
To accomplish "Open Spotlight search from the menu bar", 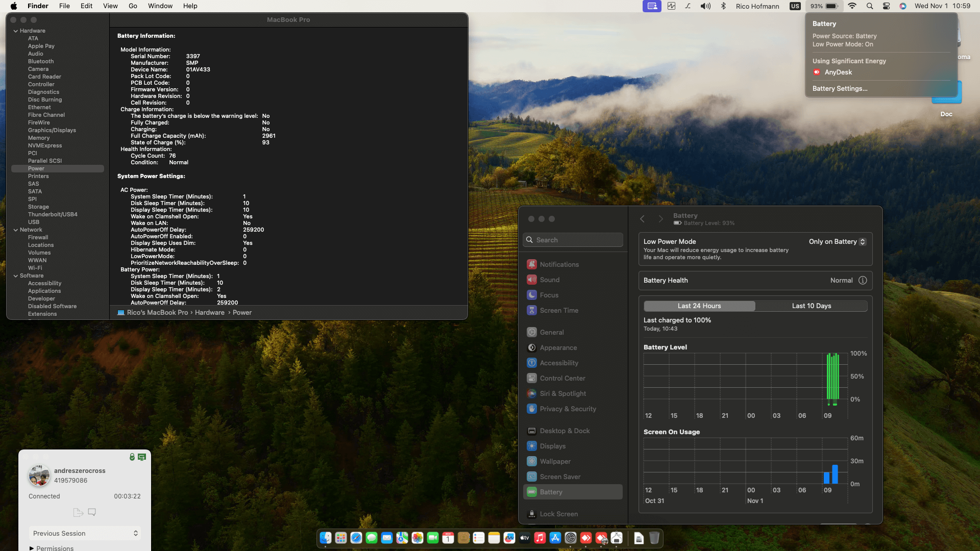I will (870, 6).
